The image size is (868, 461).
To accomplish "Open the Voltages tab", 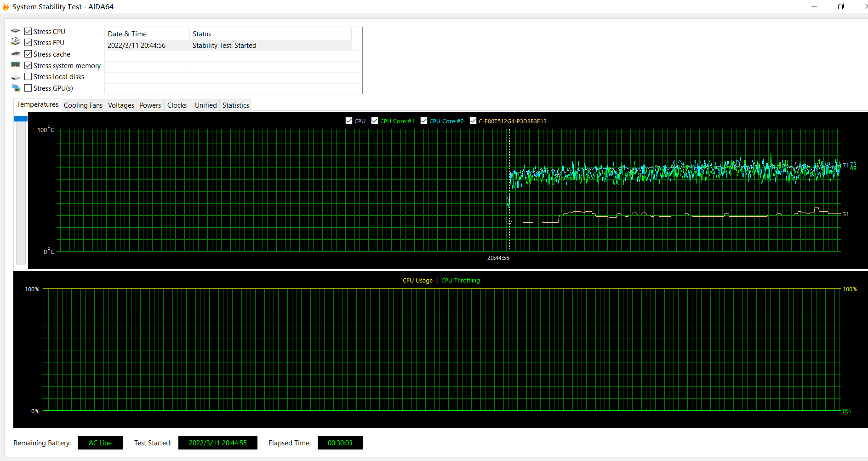I will [121, 105].
